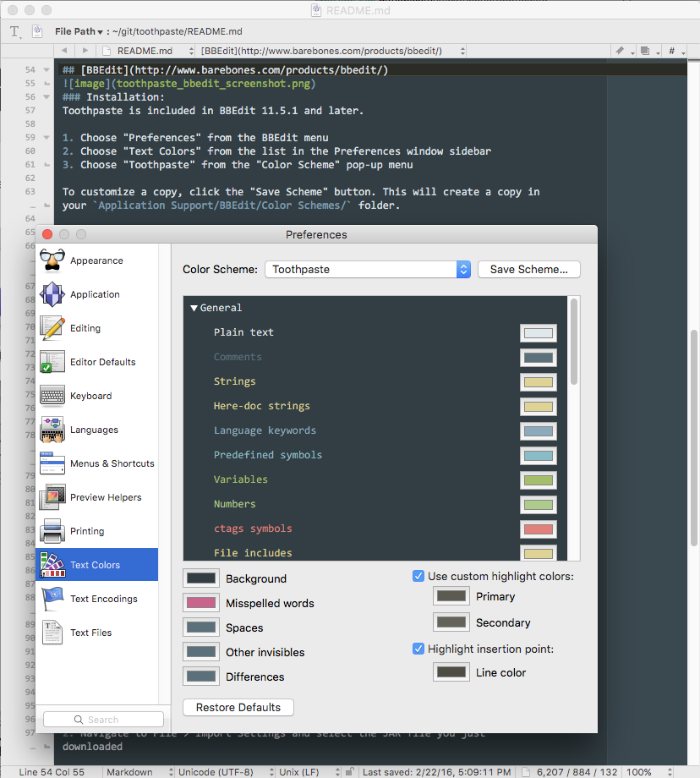Collapse the General section triangle
700x778 pixels.
click(x=194, y=308)
